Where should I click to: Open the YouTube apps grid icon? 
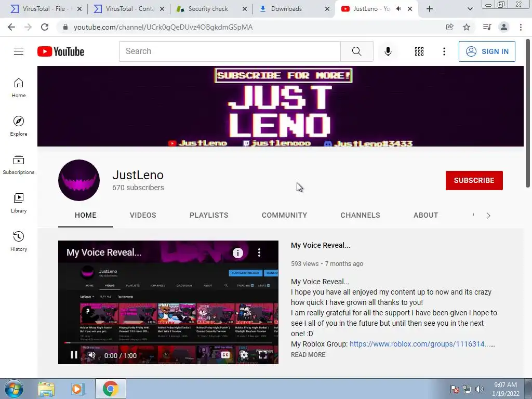click(x=419, y=51)
